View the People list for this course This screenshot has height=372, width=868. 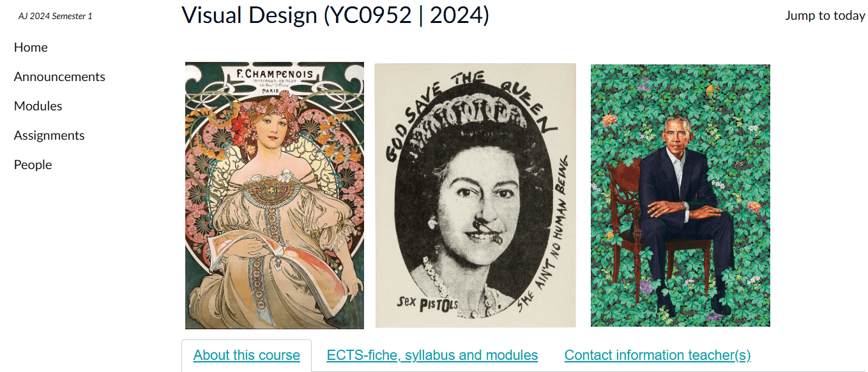click(x=33, y=165)
